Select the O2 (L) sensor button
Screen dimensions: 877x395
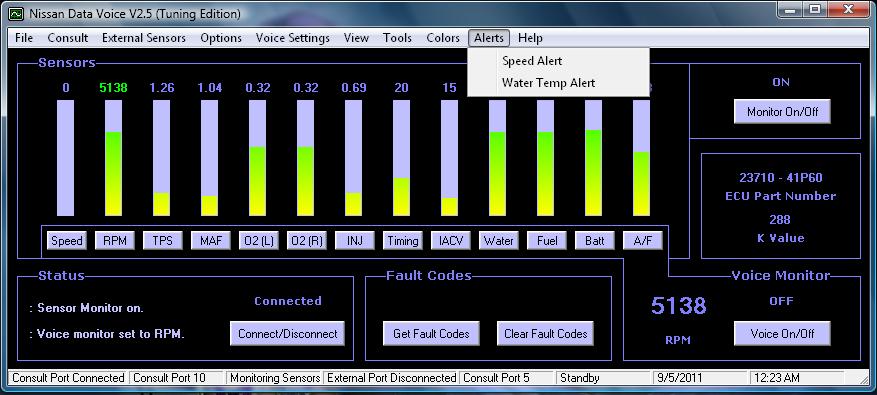(258, 241)
